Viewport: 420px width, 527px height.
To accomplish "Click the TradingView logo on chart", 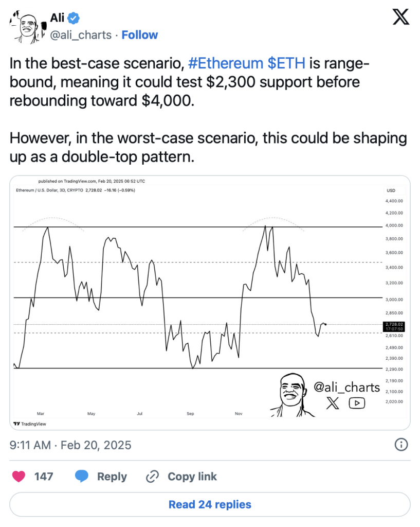I will tap(30, 424).
